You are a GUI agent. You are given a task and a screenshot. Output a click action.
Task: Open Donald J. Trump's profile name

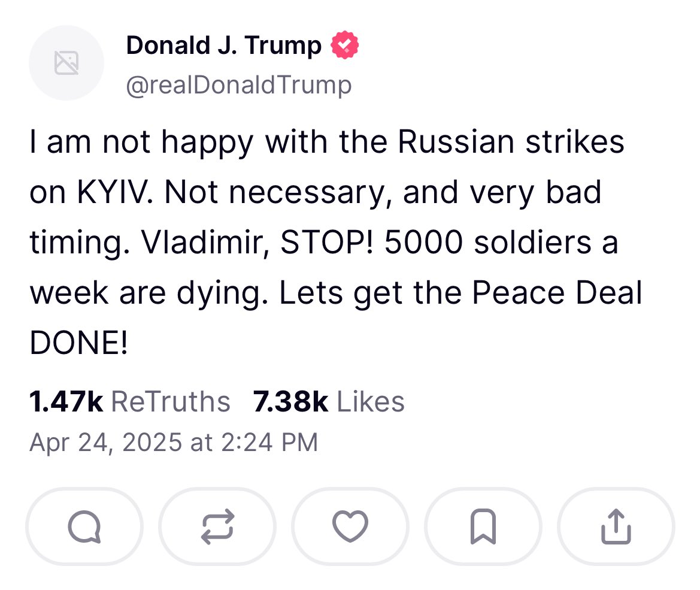point(222,44)
